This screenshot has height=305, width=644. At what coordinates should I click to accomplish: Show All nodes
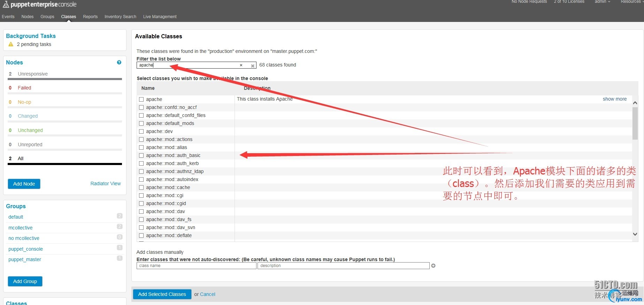click(21, 158)
